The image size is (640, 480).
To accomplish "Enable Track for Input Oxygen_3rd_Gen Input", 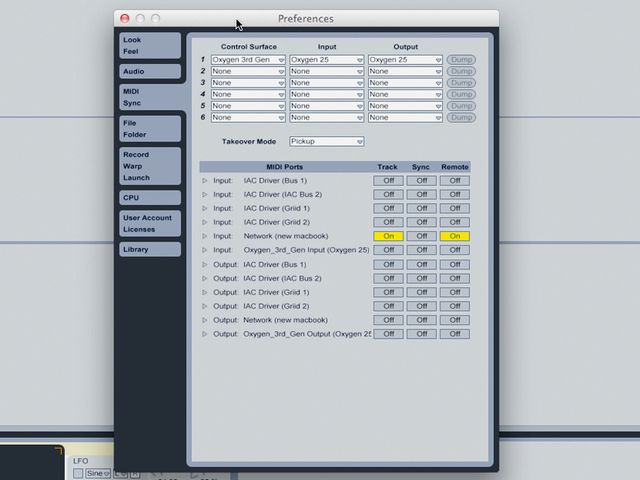I will pos(388,250).
